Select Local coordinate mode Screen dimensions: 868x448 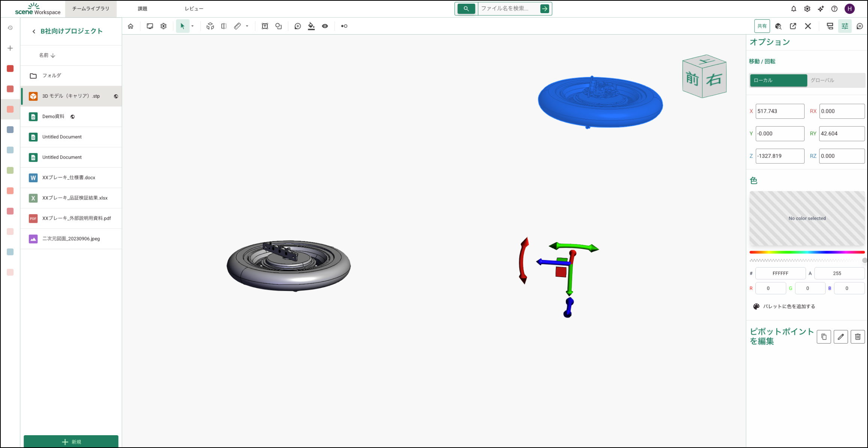click(778, 80)
